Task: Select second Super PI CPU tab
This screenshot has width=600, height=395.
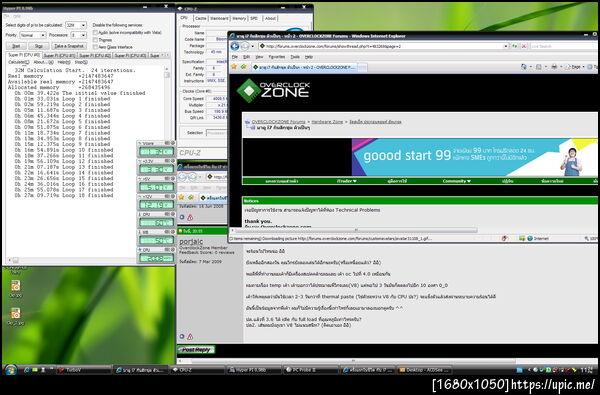Action: [x=59, y=56]
